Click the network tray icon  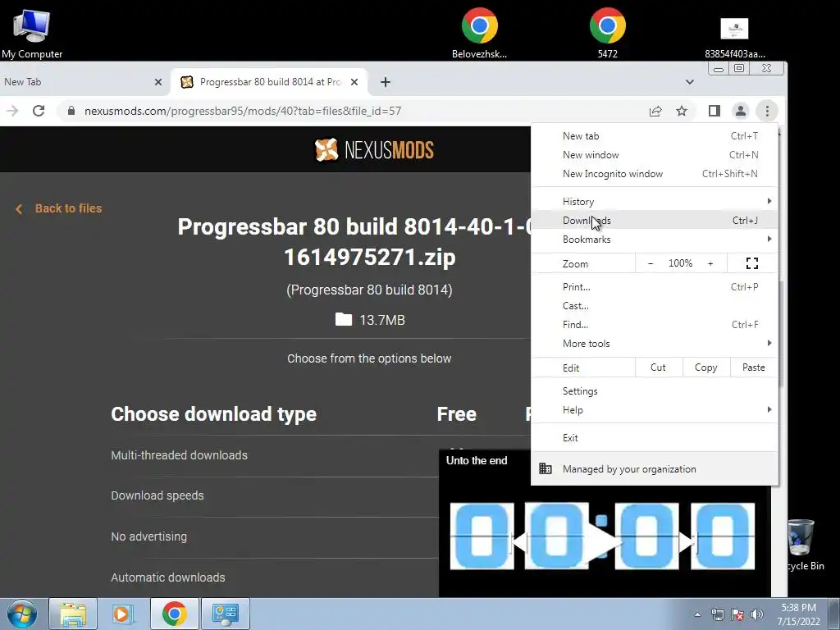pyautogui.click(x=717, y=614)
